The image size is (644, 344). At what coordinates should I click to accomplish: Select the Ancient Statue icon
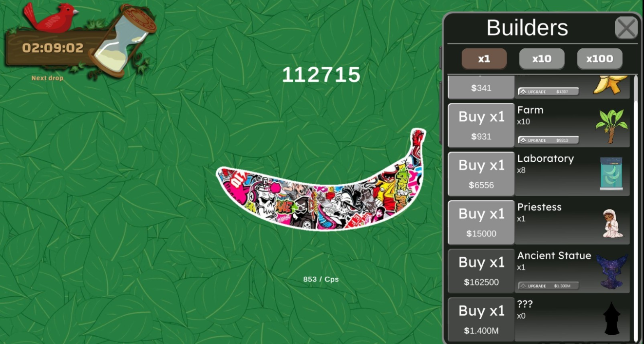click(611, 271)
